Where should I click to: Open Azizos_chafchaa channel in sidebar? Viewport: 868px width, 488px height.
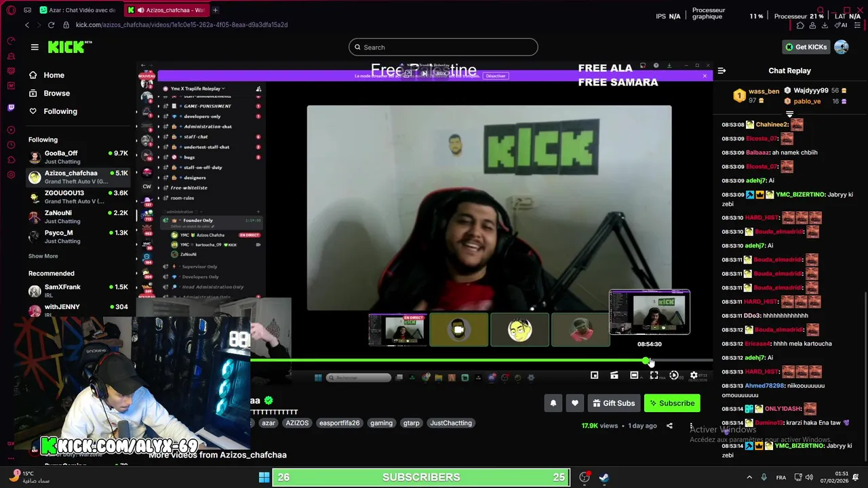[78, 177]
